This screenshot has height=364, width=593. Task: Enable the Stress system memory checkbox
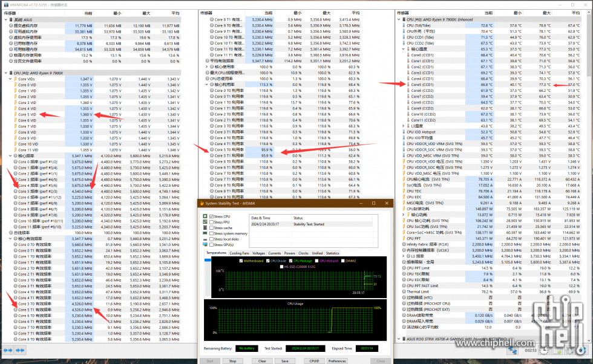pos(211,233)
